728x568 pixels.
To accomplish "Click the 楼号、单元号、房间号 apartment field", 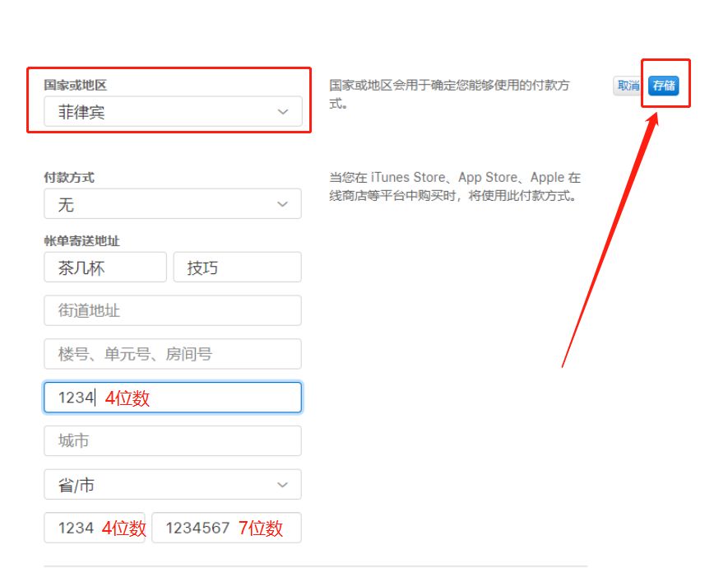I will [172, 353].
